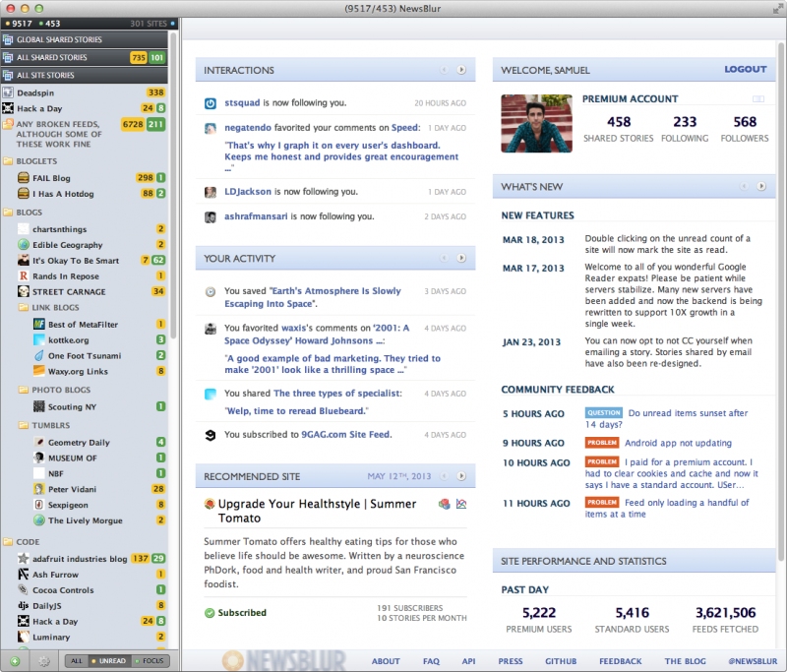Toggle the Subscribed status for Summer Tomato
Viewport: 787px width, 672px height.
pos(235,613)
